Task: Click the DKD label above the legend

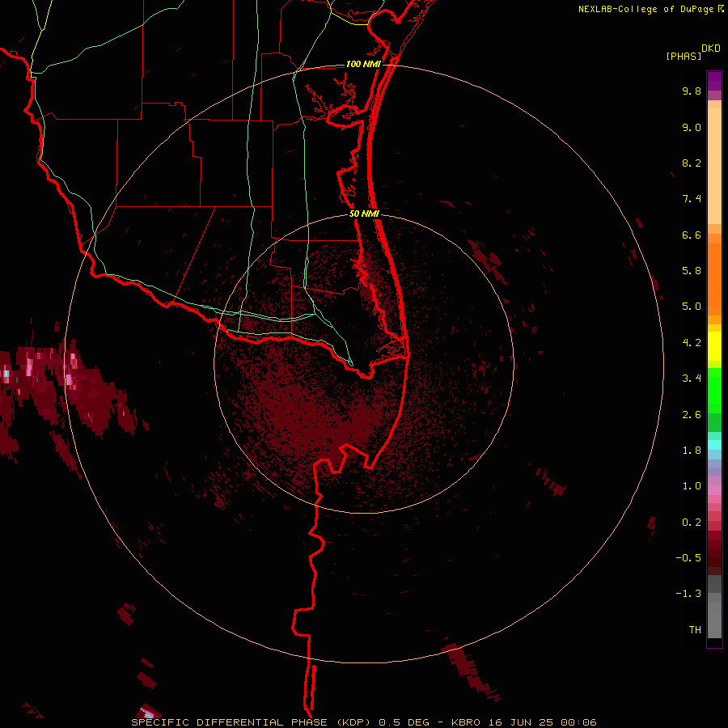Action: [711, 49]
